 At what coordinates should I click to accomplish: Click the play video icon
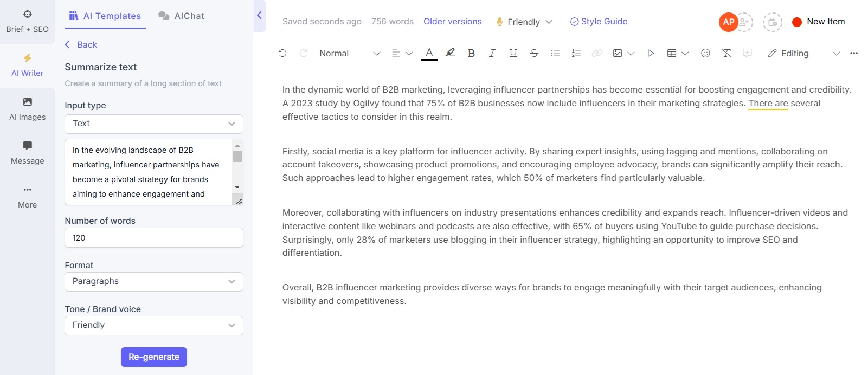click(x=651, y=53)
